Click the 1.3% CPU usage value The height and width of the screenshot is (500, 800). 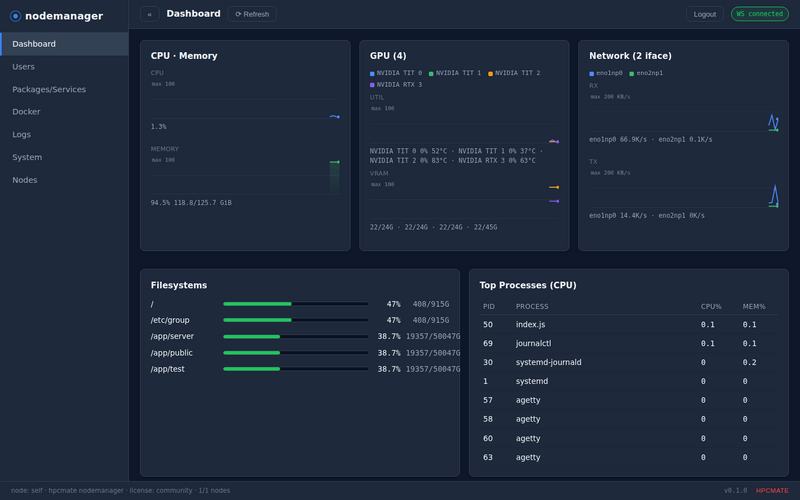click(x=158, y=127)
